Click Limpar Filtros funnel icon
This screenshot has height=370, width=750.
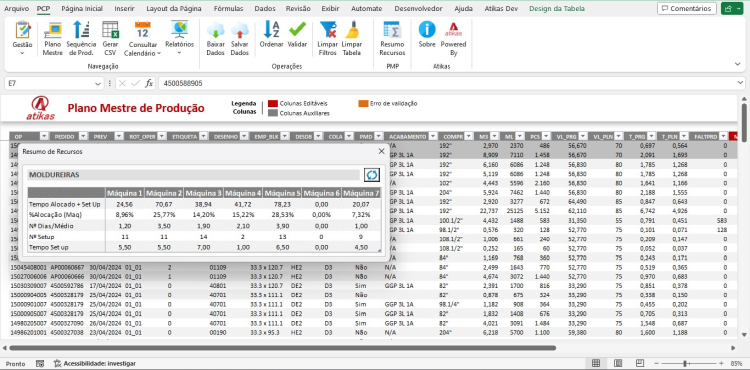(328, 30)
